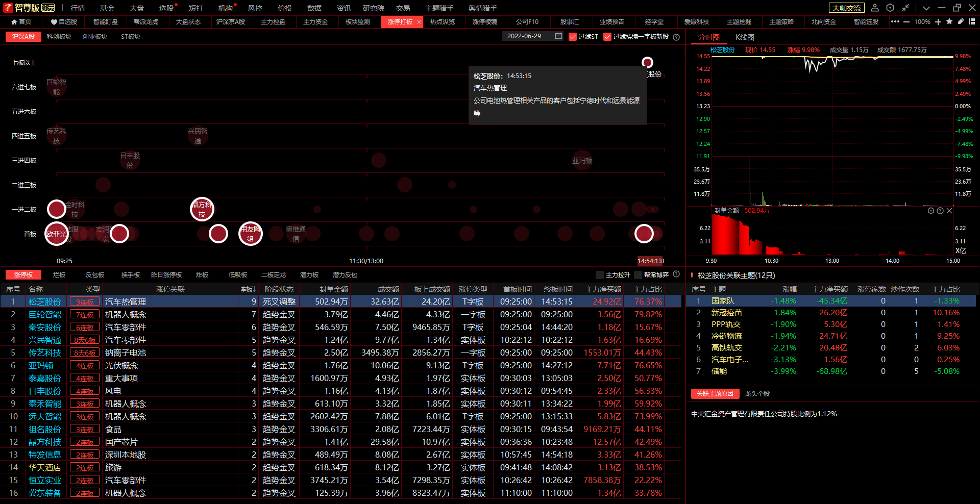Toggle the 主力拉升 checkbox
Screen dimensions: 980x504
coord(600,275)
